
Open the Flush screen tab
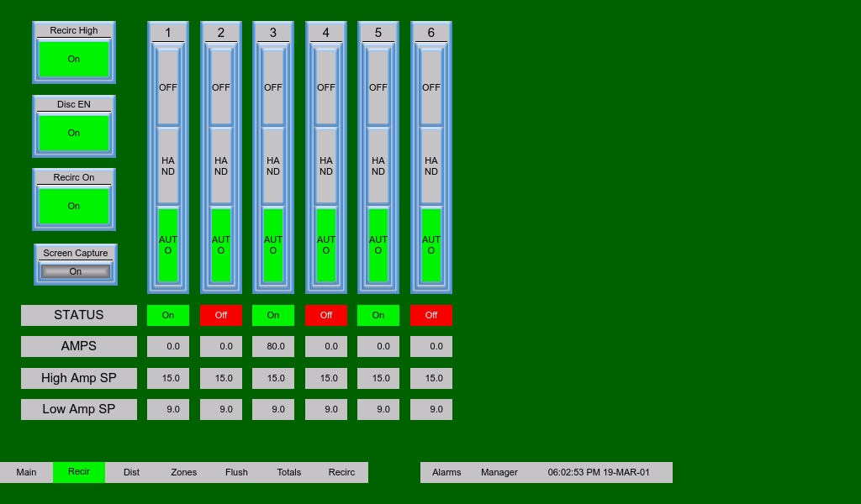236,472
